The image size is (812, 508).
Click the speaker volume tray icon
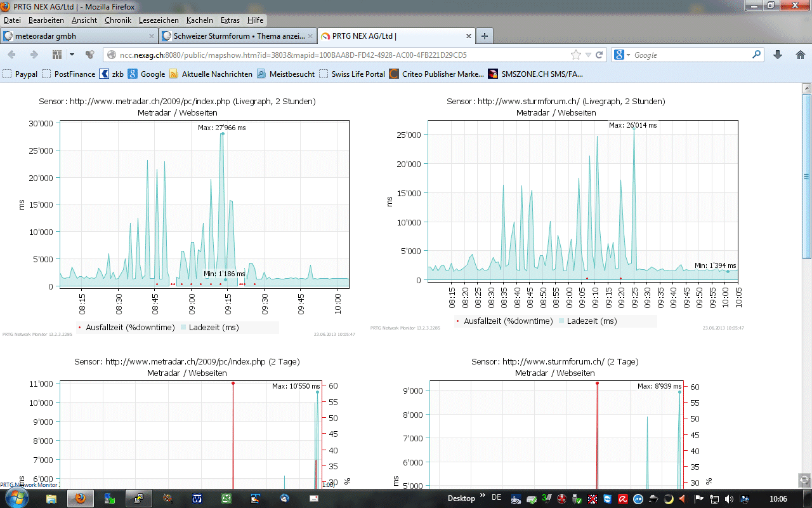click(729, 499)
